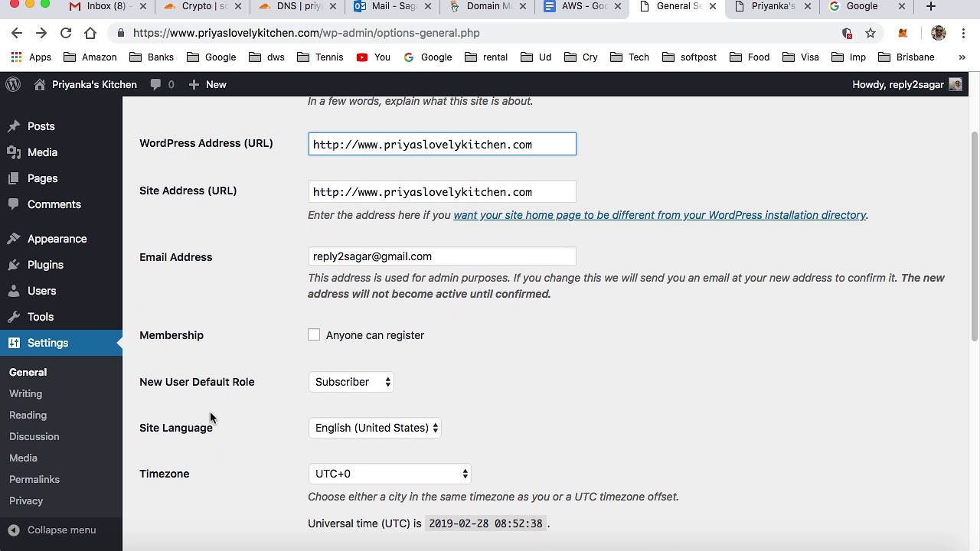Click the user avatar in admin bar
Viewport: 980px width, 551px height.
click(955, 84)
